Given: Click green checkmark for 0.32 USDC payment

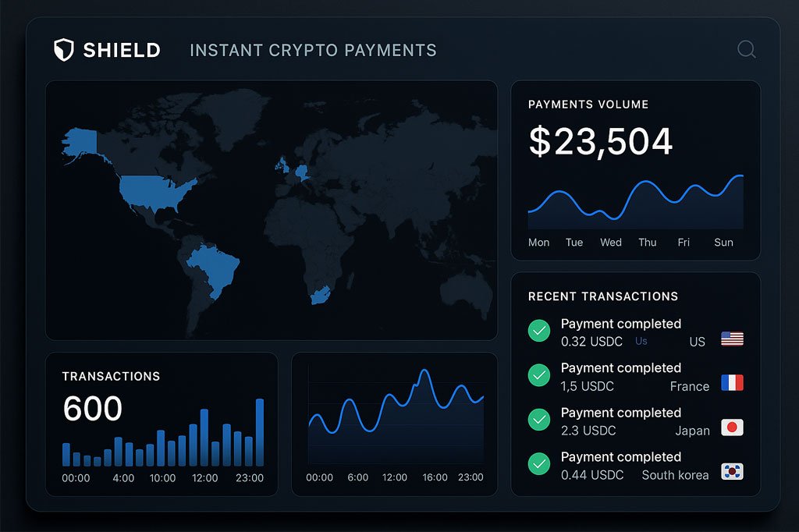Looking at the screenshot, I should [x=538, y=332].
